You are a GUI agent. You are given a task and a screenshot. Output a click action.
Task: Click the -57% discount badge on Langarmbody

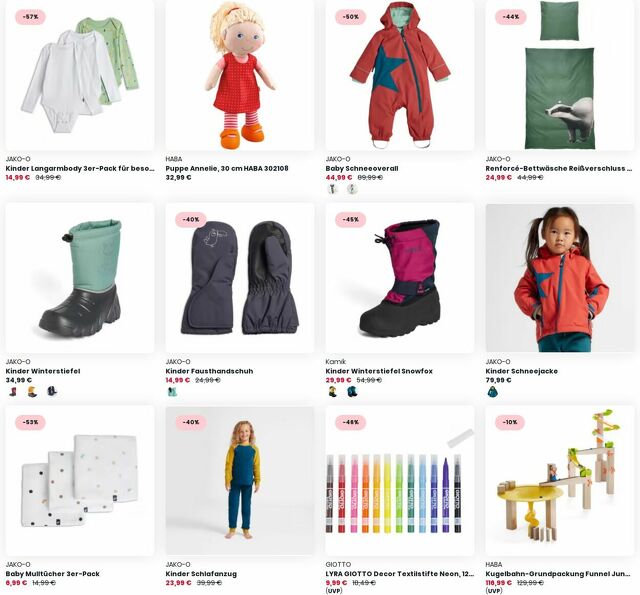tap(30, 17)
